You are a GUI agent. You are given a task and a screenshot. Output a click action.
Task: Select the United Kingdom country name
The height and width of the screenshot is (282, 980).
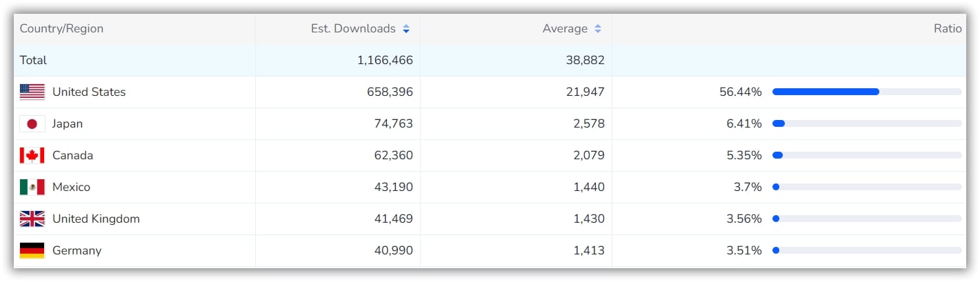coord(96,219)
